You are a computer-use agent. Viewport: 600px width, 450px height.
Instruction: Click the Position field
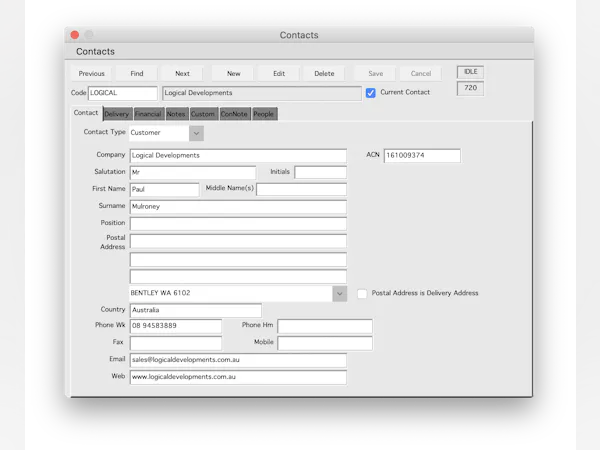coord(238,224)
